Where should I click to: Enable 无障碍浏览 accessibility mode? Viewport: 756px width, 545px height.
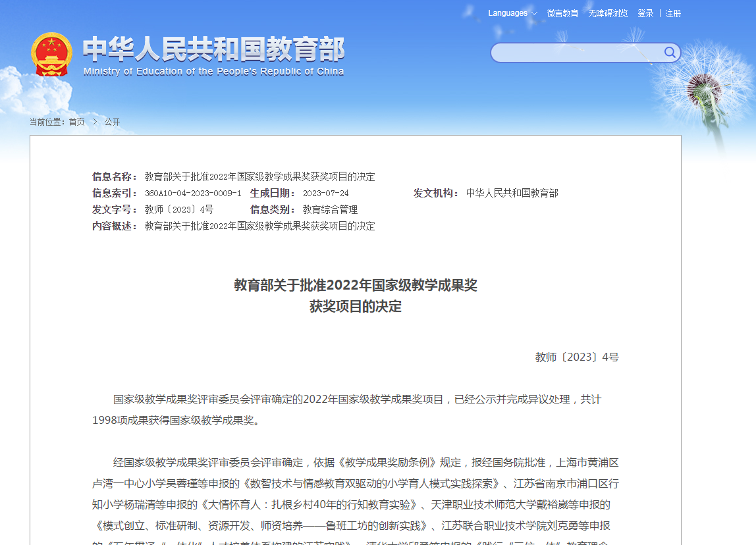point(608,13)
